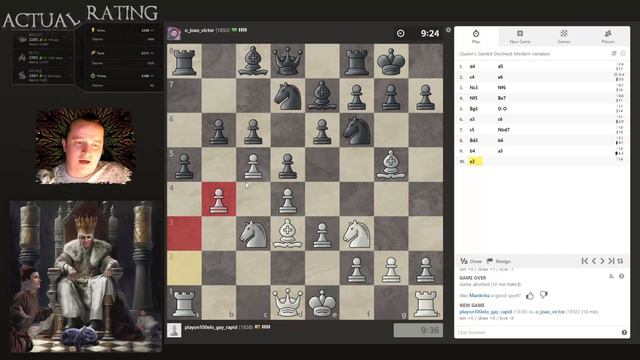Open o_joao_victor link in chat
Image resolution: width=640 pixels, height=360 pixels.
click(550, 312)
